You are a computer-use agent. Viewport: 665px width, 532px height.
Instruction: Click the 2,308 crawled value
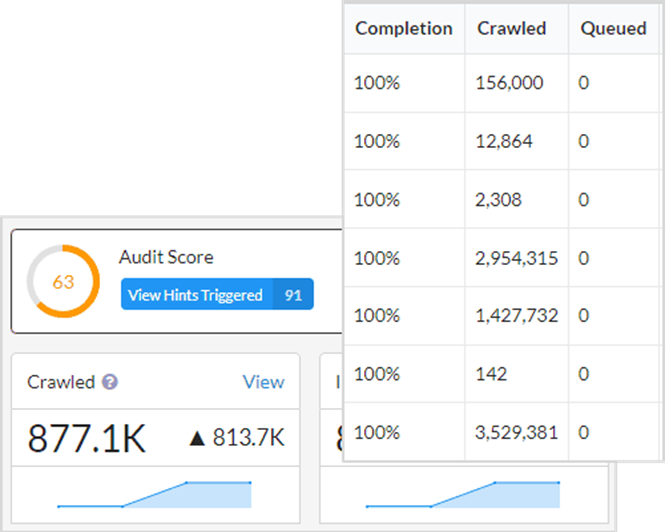pos(499,199)
